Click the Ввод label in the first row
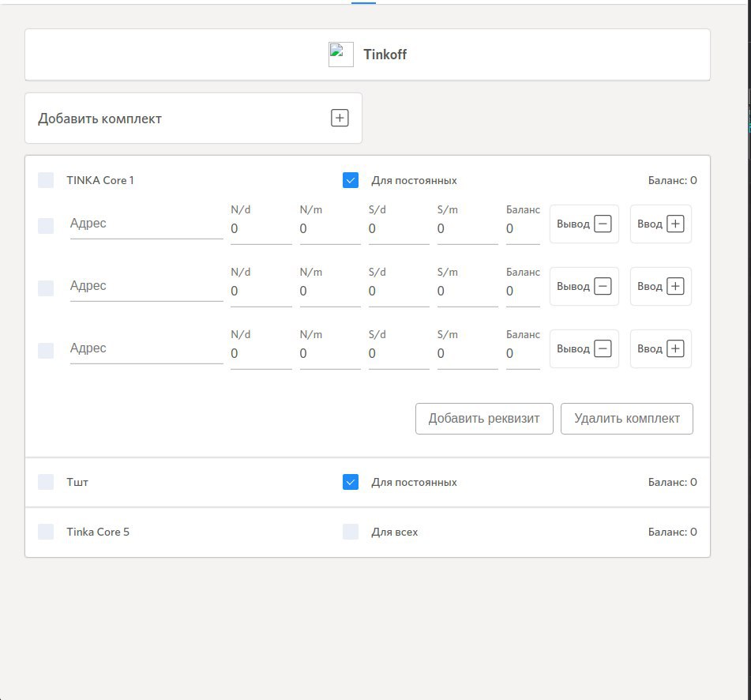This screenshot has height=700, width=751. pos(649,224)
